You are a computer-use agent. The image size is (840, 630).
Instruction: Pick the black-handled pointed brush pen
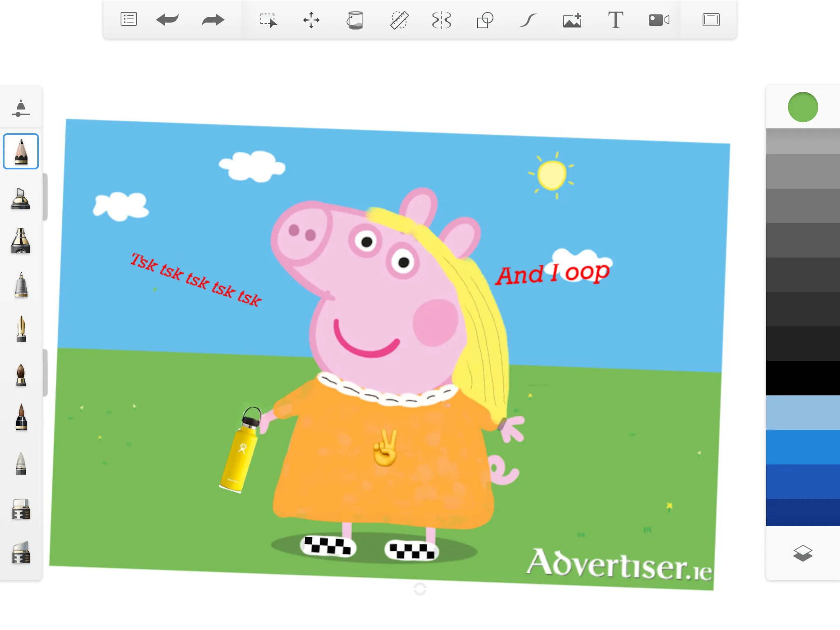tap(21, 417)
